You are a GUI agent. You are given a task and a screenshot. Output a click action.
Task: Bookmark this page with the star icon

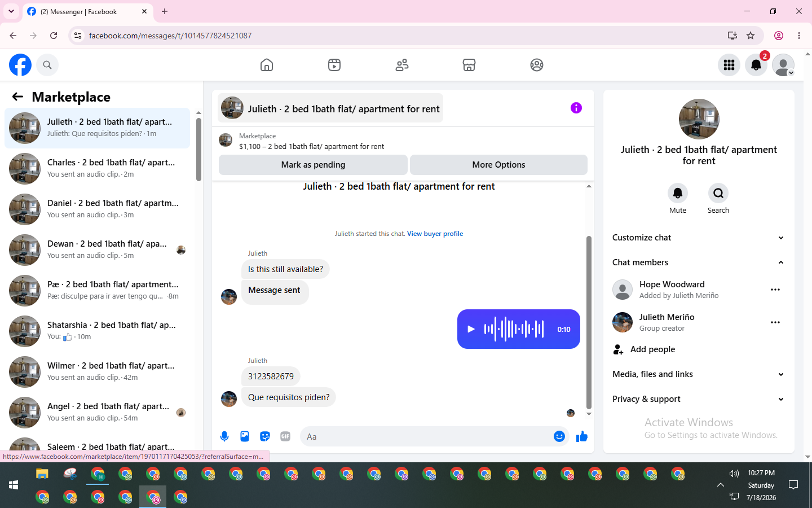coord(751,36)
